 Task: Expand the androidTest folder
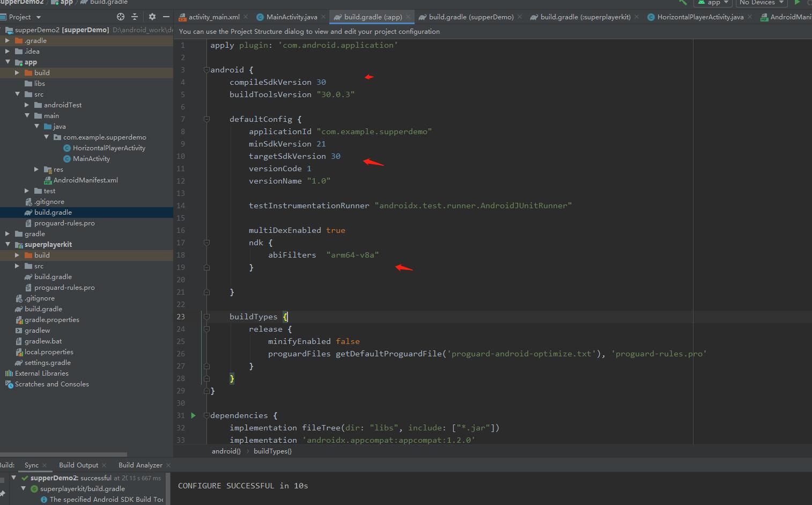[27, 105]
